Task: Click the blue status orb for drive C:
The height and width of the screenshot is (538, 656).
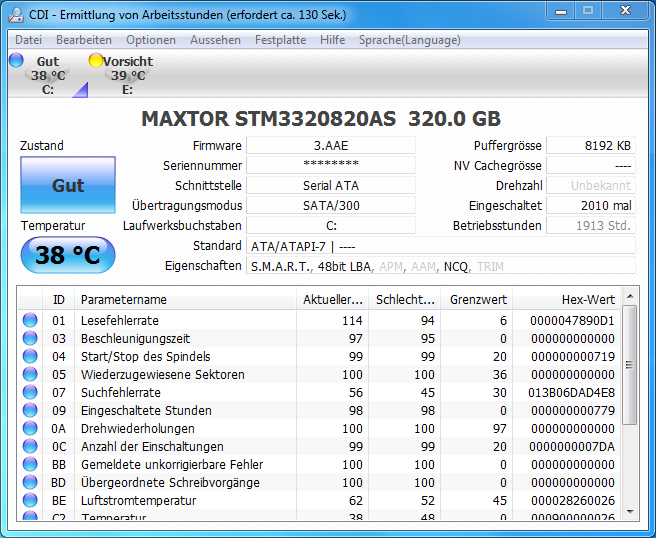Action: click(16, 60)
